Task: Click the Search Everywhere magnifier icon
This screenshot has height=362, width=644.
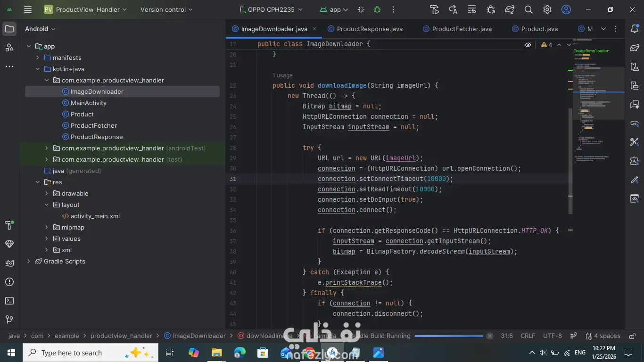Action: coord(528,9)
